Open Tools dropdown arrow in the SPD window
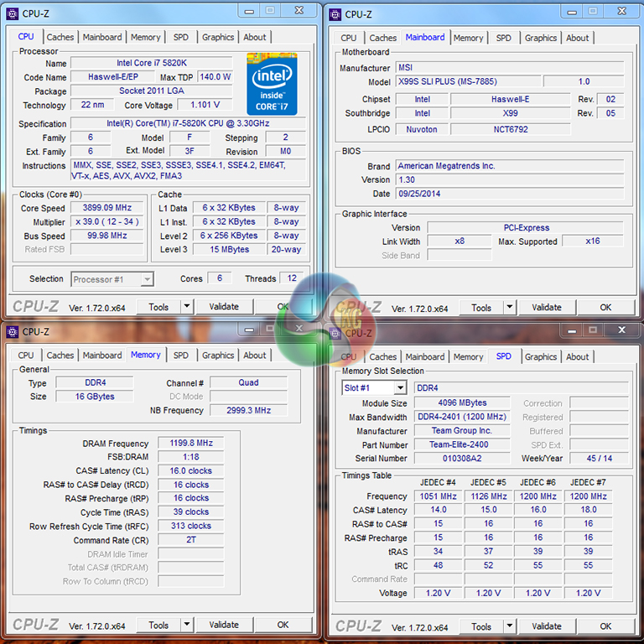644x644 pixels. (x=509, y=626)
